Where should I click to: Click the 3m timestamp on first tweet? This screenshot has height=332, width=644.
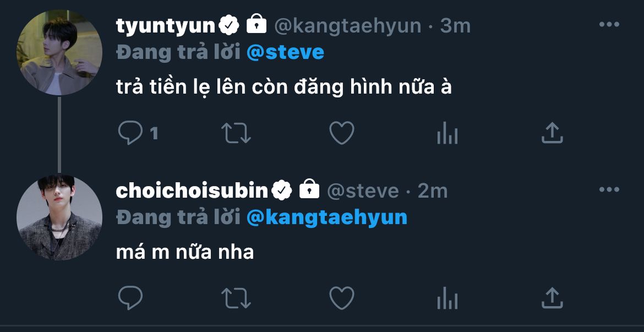point(455,25)
